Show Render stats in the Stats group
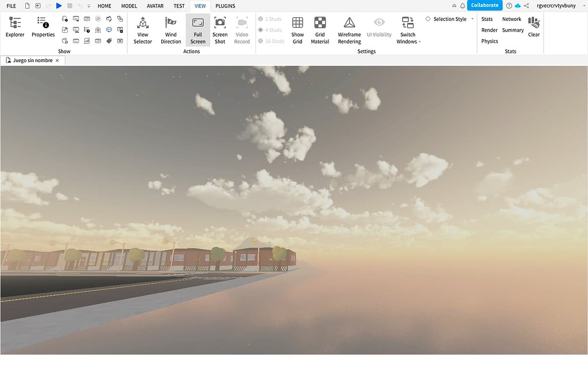The height and width of the screenshot is (368, 588). (x=489, y=30)
